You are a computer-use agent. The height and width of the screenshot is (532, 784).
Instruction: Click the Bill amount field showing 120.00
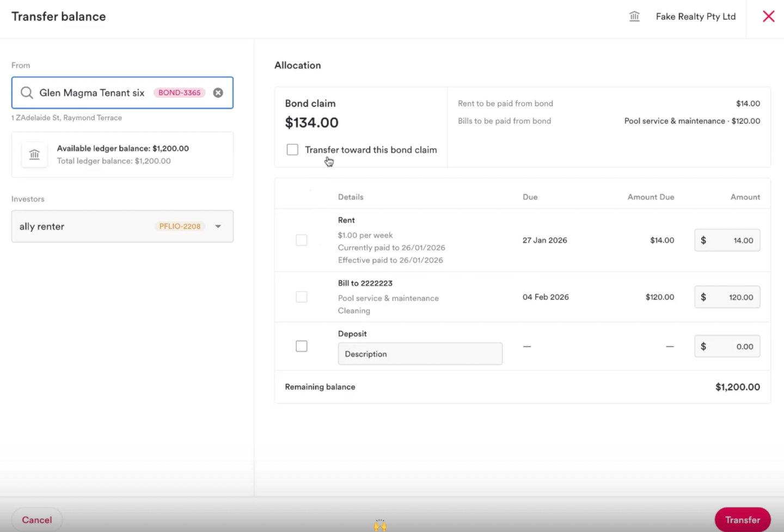[727, 297]
